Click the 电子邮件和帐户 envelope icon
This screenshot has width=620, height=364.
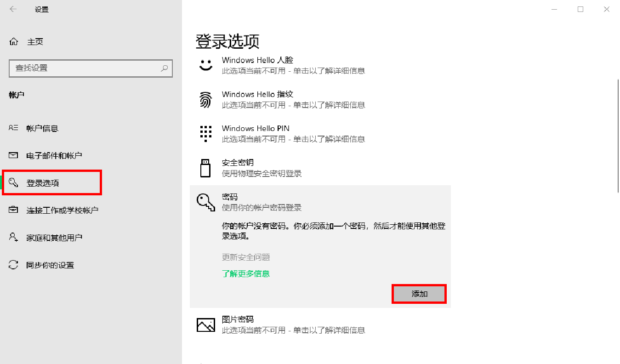(14, 155)
